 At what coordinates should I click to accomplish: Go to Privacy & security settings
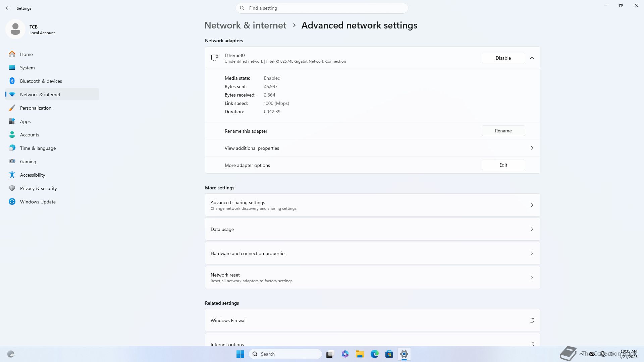38,188
